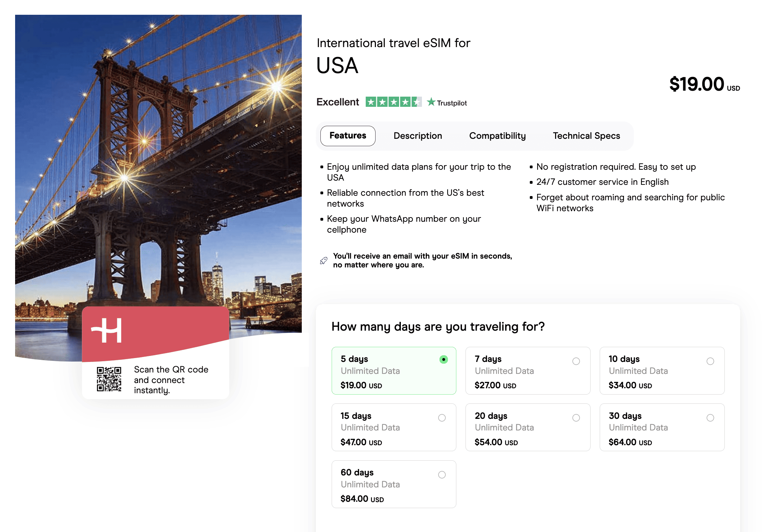Choose the 20 days radio option
Viewport: 775px width, 532px height.
576,418
